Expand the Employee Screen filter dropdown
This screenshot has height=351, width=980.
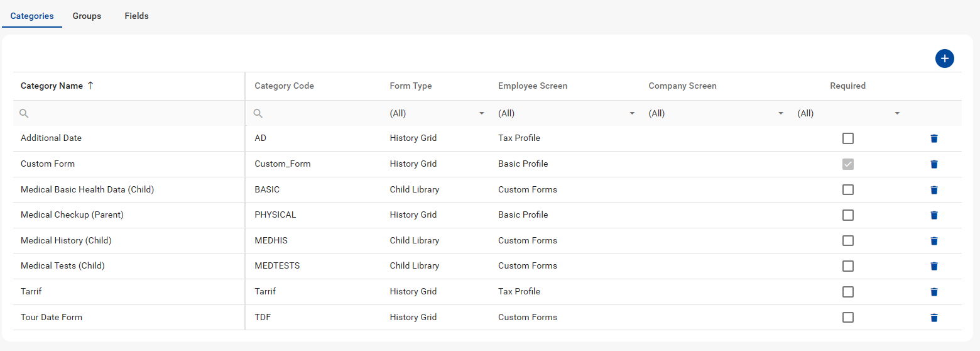click(566, 113)
